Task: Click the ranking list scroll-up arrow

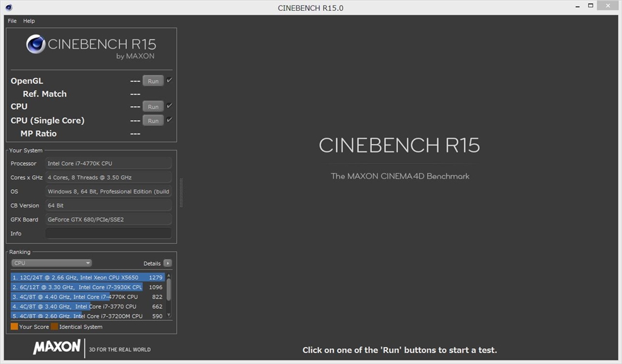Action: (x=169, y=275)
